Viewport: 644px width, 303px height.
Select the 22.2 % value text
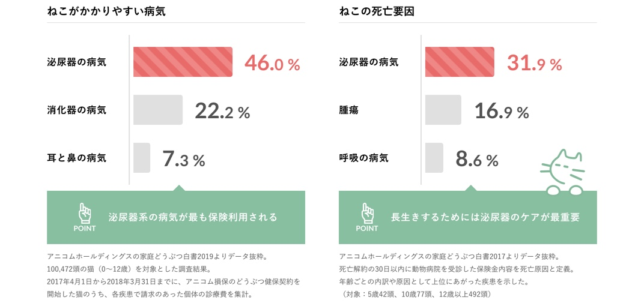click(222, 111)
